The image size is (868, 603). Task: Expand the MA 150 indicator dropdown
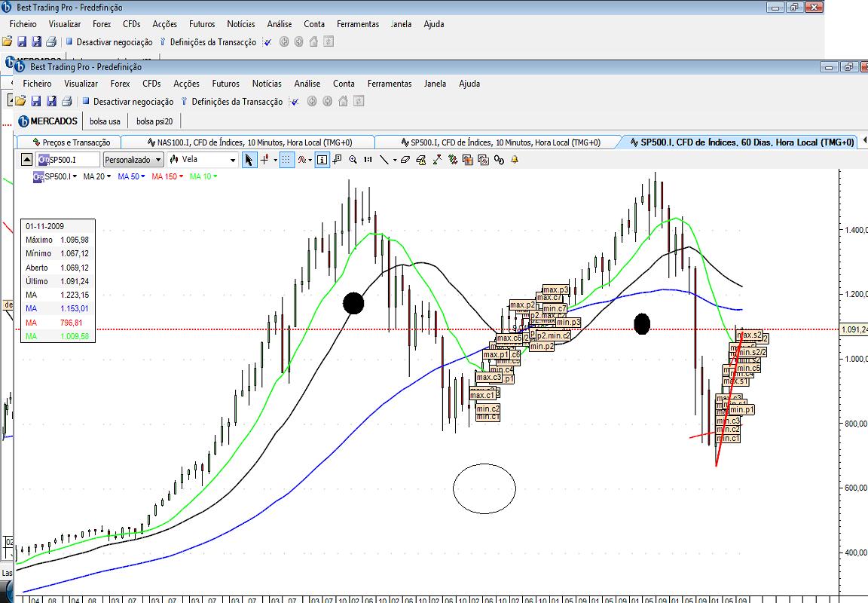(181, 176)
